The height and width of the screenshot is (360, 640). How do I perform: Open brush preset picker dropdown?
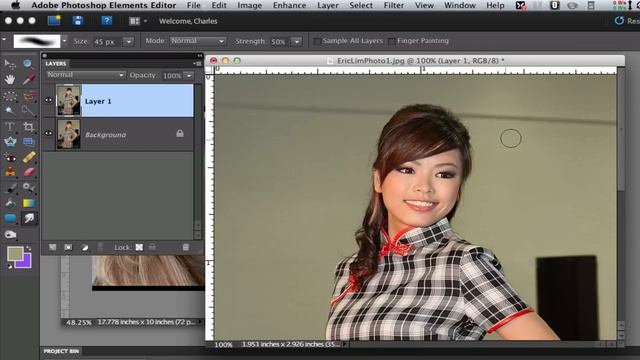point(64,41)
